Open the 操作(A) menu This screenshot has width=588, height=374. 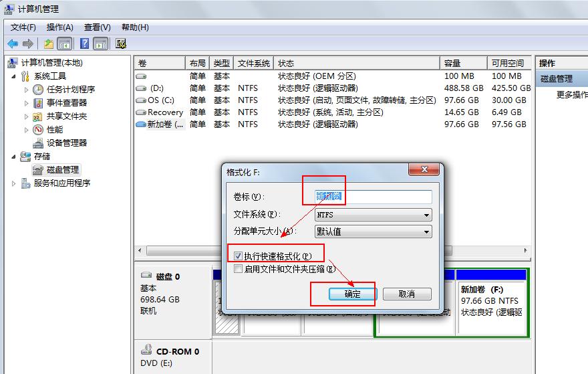59,27
